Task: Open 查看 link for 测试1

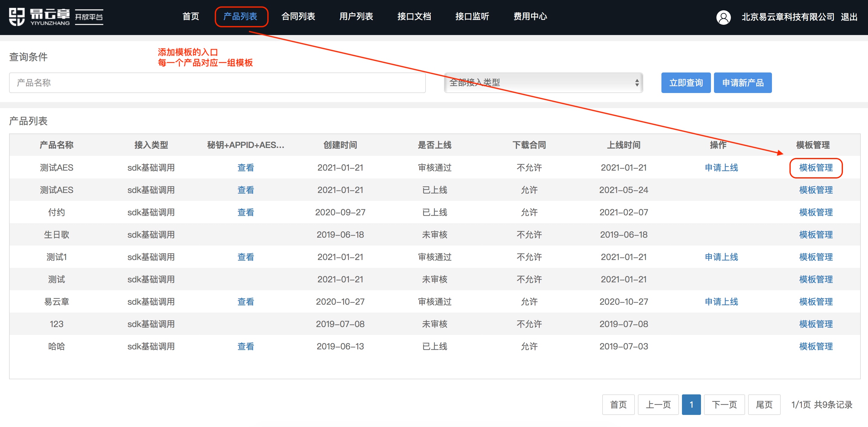Action: [246, 257]
